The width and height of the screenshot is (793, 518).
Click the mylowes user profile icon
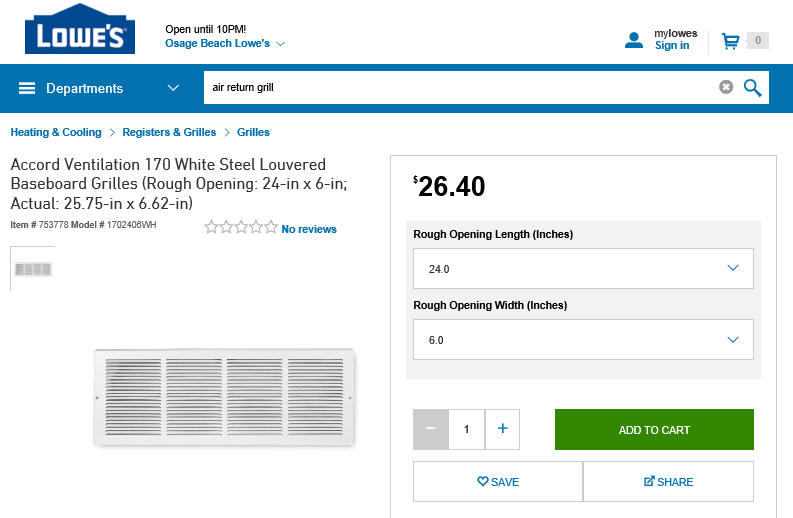tap(634, 40)
